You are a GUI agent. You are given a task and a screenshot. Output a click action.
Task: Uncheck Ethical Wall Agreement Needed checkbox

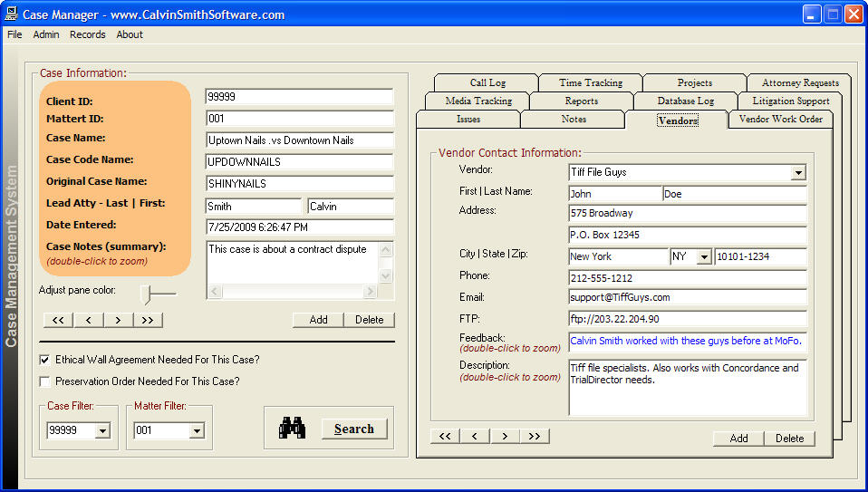[45, 360]
